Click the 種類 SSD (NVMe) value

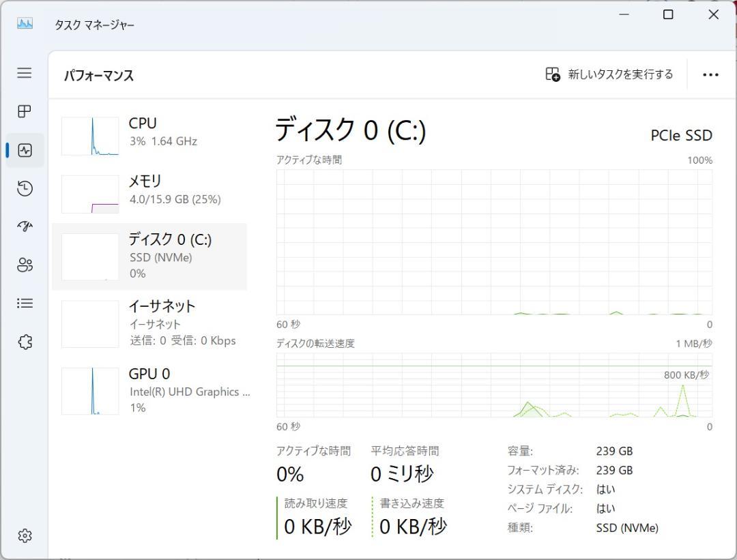[x=627, y=528]
